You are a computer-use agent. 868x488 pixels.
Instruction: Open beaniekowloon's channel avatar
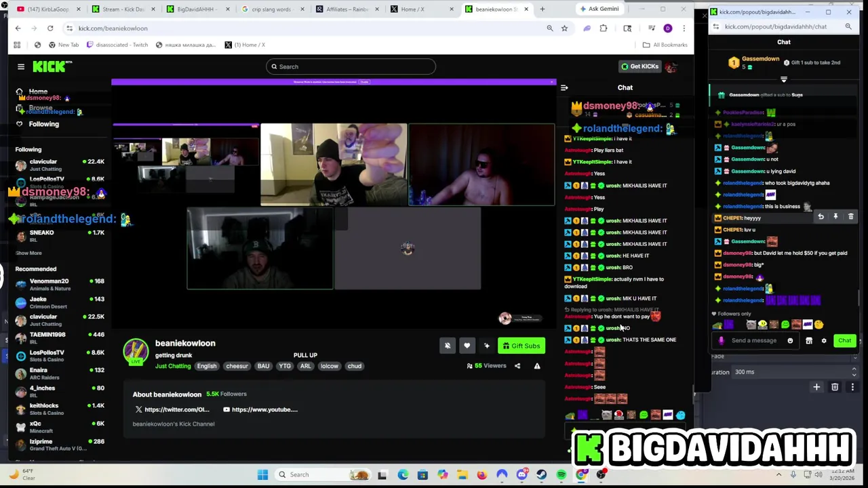coord(136,351)
